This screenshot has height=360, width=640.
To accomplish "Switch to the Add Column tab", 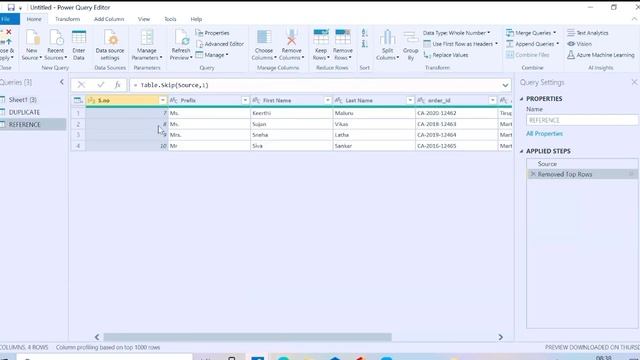I will pos(109,19).
